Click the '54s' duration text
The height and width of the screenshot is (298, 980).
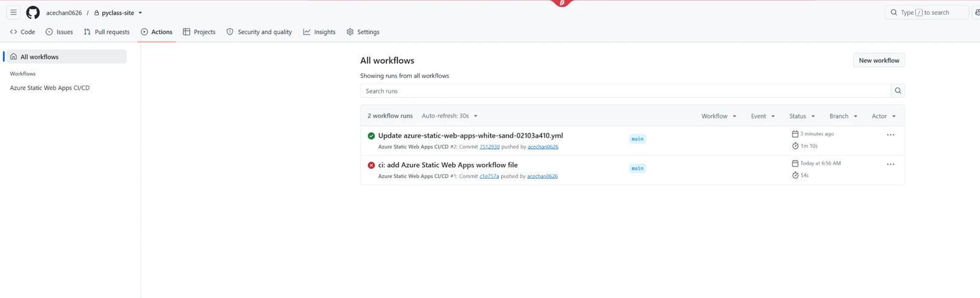click(x=804, y=176)
